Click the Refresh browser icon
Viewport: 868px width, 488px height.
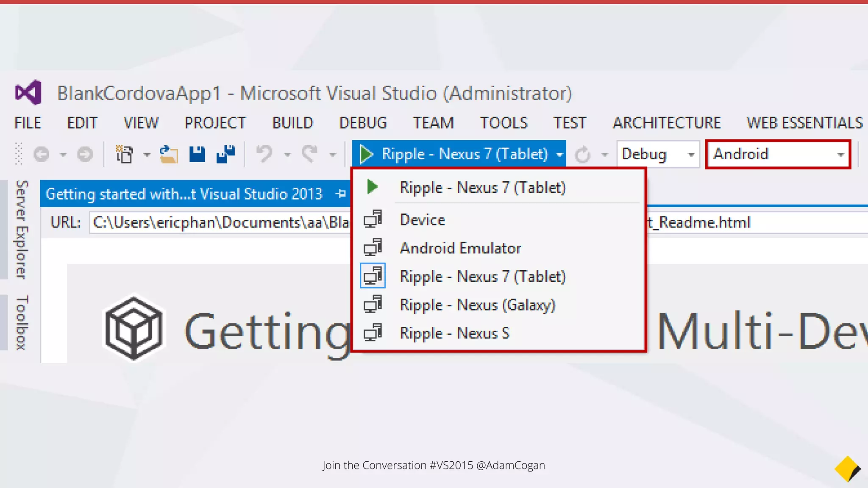(583, 155)
